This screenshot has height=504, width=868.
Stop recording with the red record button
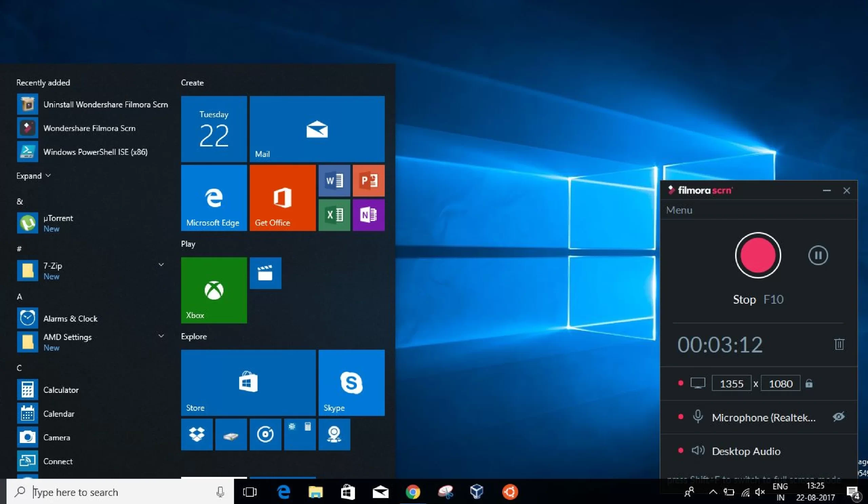[x=757, y=256]
